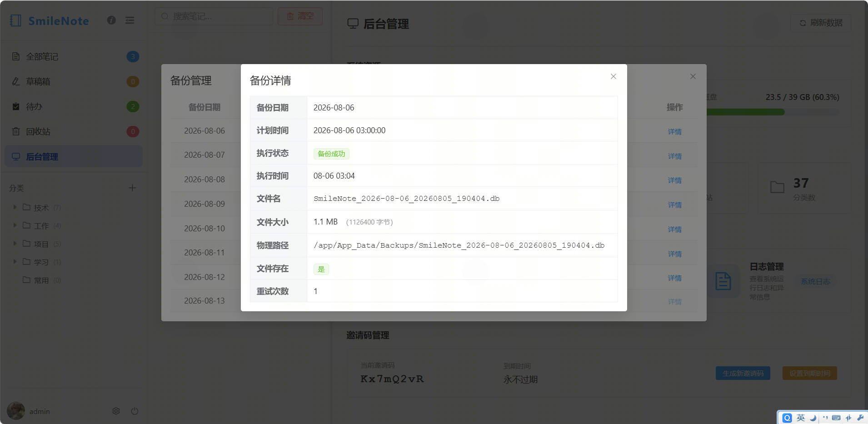Click the 日志管理 document icon
868x424 pixels.
(723, 281)
